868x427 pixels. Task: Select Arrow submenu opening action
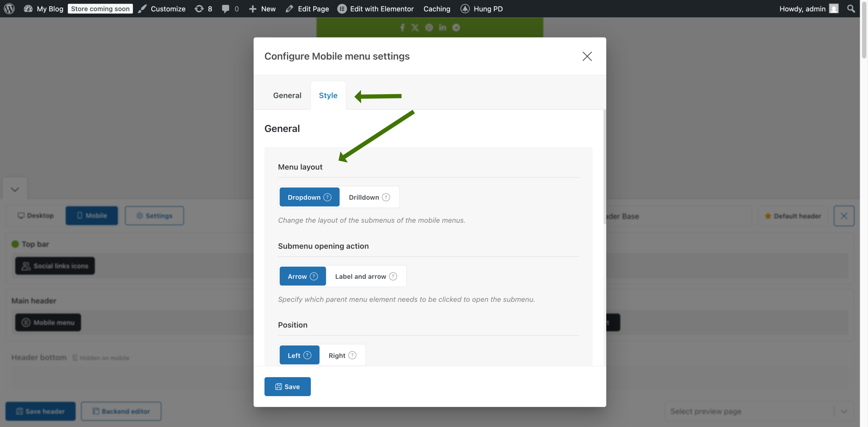click(303, 276)
